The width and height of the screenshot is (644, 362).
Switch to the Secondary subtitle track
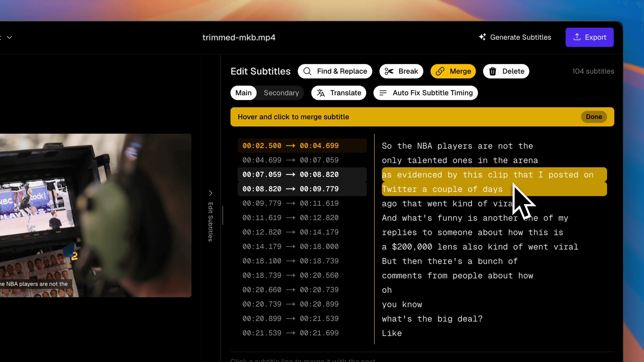coord(281,93)
